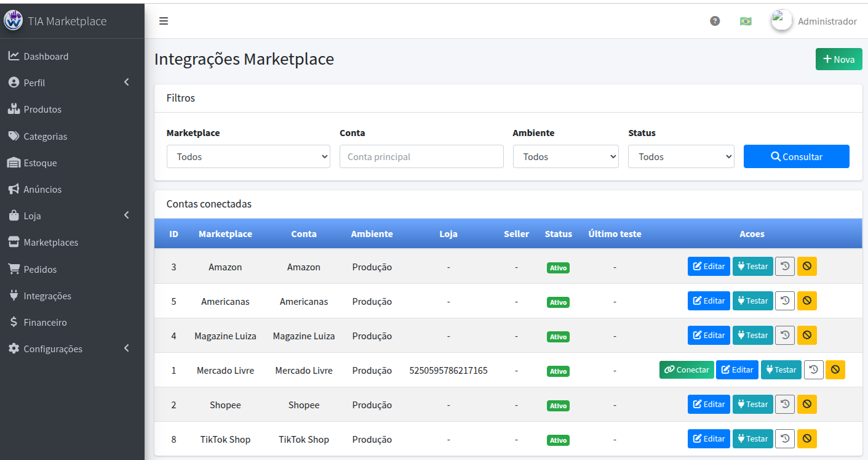View history for Mercado Livre row
This screenshot has width=868, height=460.
click(x=814, y=370)
